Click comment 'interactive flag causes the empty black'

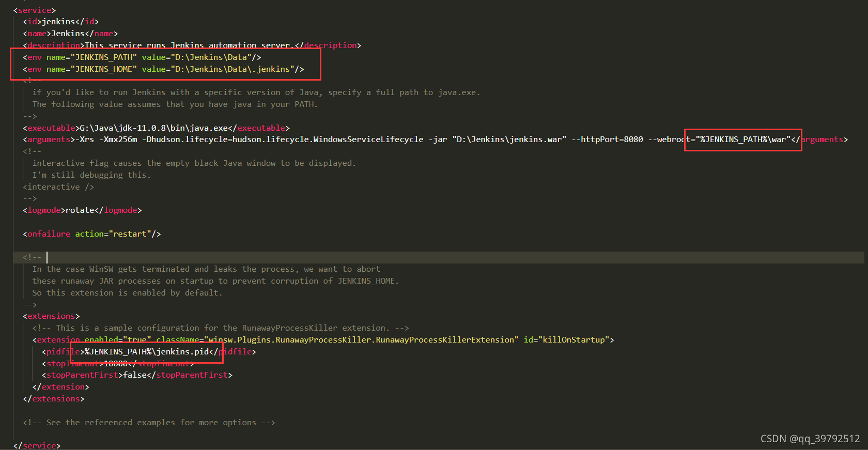coord(194,163)
